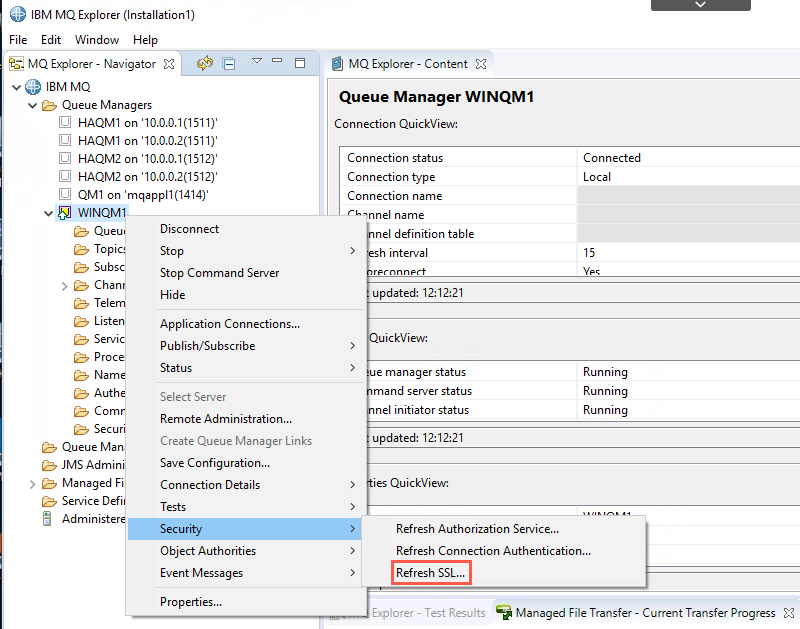The height and width of the screenshot is (629, 800).
Task: Click the Topics folder icon
Action: 81,249
